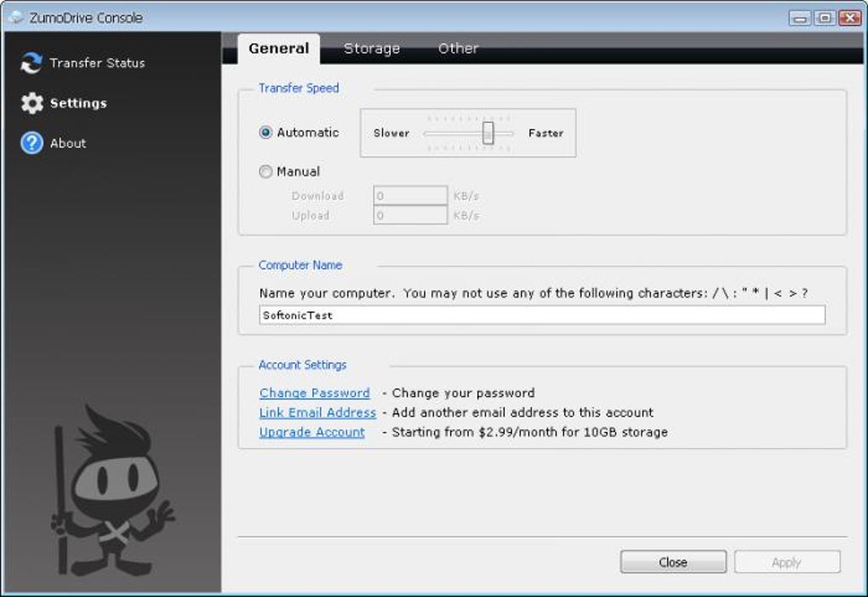Click the 'Slower' slider label
This screenshot has height=597, width=868.
pyautogui.click(x=391, y=133)
